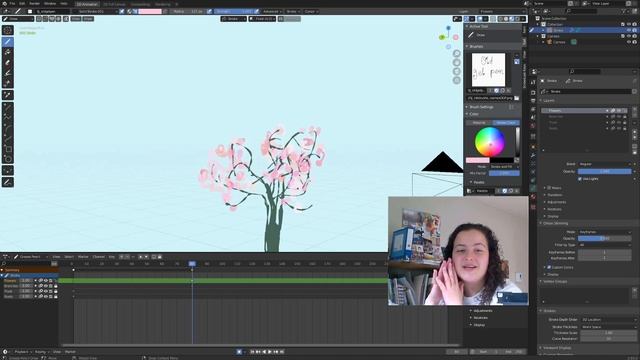
Task: Toggle Flowers layer visibility in dope sheet
Action: click(46, 281)
